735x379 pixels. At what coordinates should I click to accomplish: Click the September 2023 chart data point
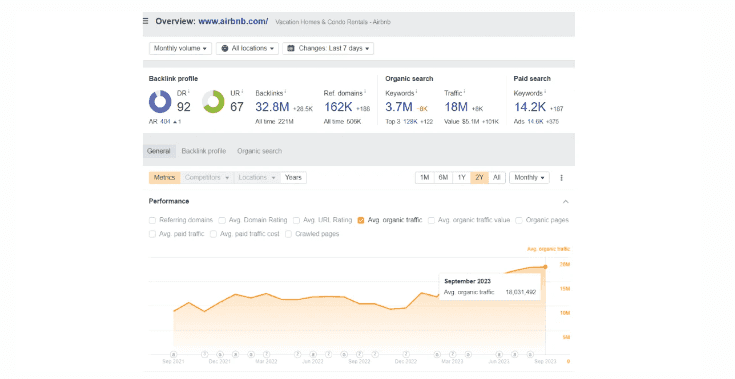(545, 267)
